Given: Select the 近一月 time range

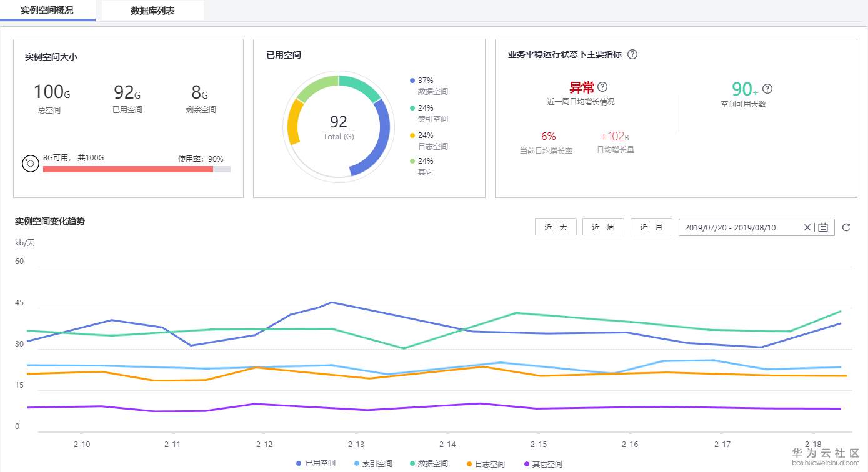Looking at the screenshot, I should [651, 227].
